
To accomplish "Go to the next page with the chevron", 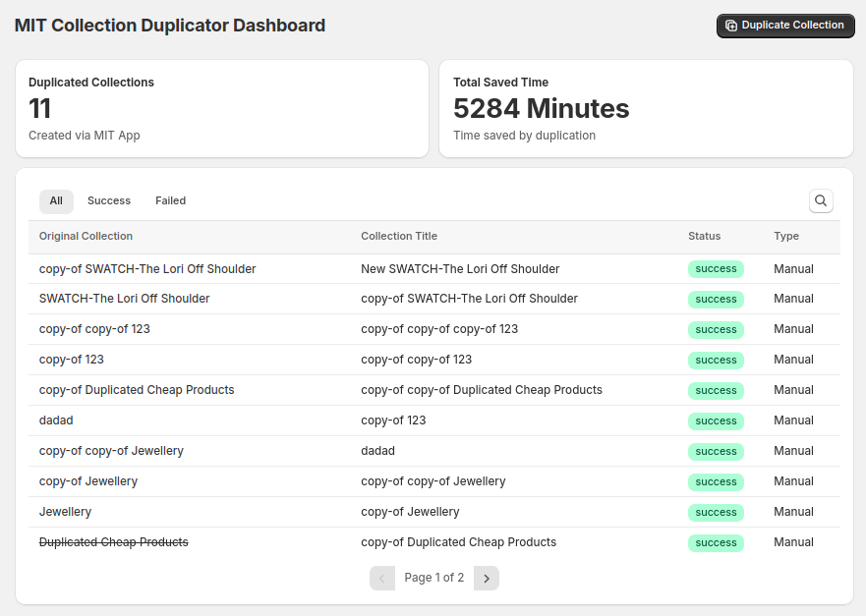I will (487, 578).
